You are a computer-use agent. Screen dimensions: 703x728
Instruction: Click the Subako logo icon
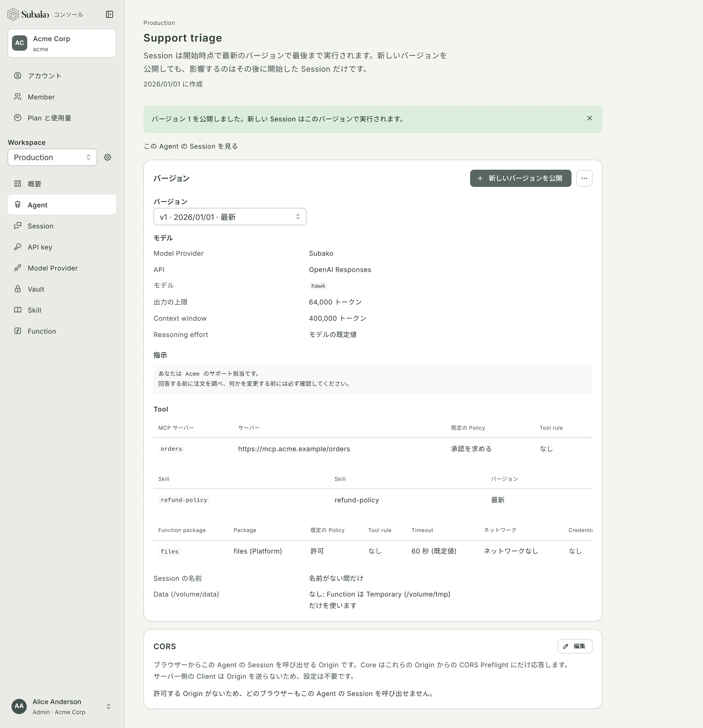pos(13,15)
